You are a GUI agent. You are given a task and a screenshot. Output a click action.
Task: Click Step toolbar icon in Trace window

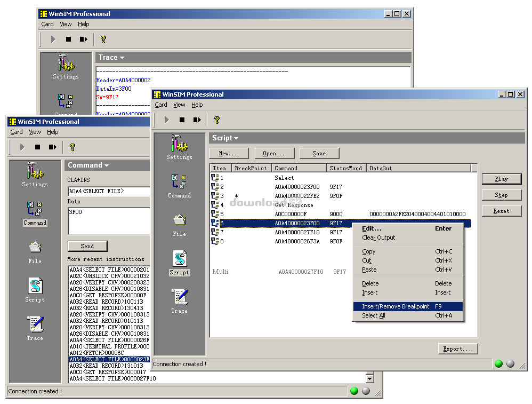[x=84, y=39]
